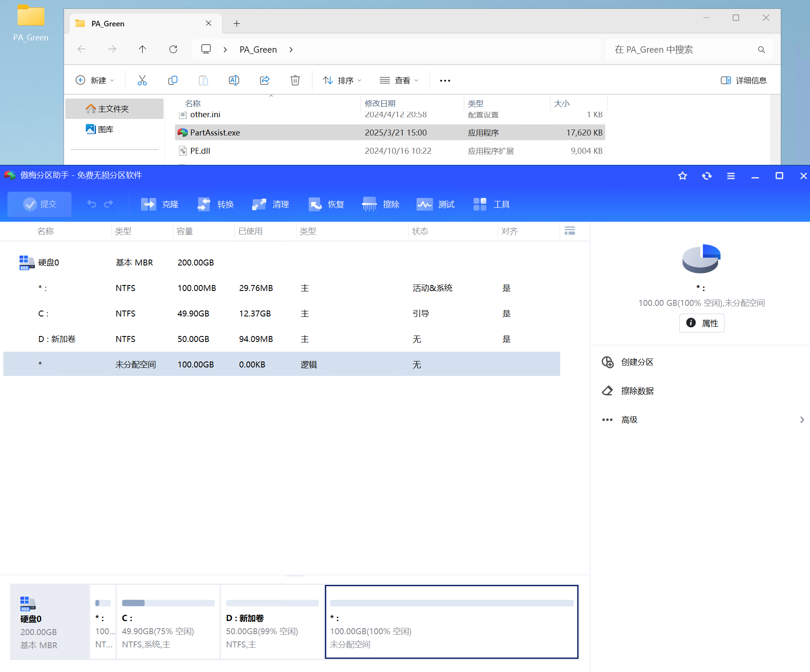The width and height of the screenshot is (810, 672).
Task: Click the refresh icon in AOMEI title bar
Action: [707, 176]
